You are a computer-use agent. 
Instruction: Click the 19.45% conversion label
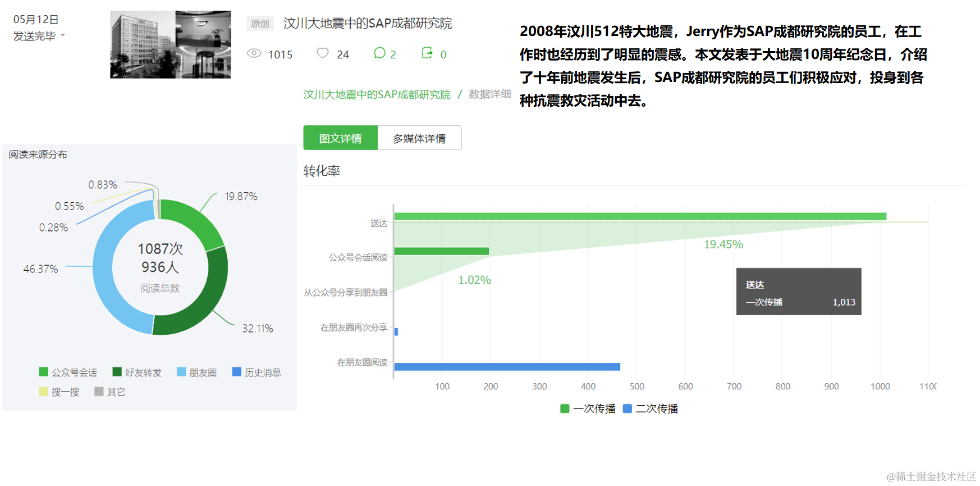point(723,244)
